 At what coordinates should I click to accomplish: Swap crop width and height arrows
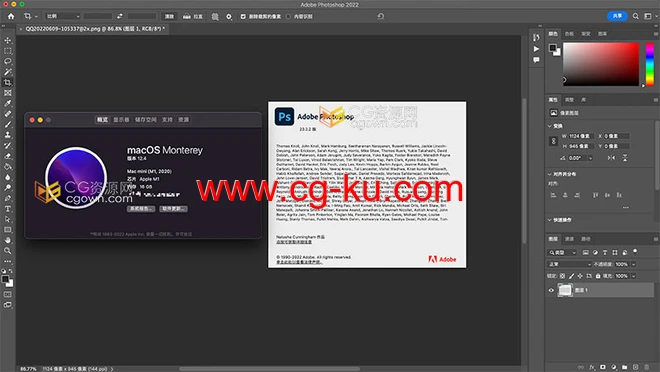[120, 16]
